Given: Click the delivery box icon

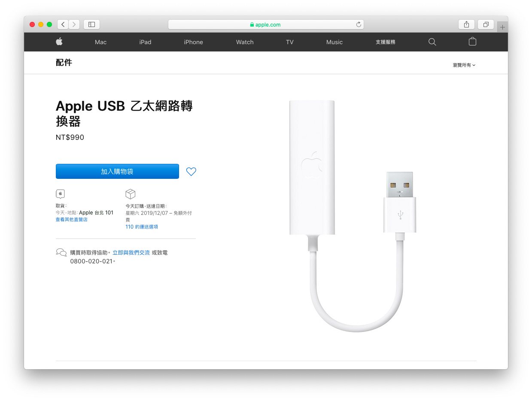Looking at the screenshot, I should pyautogui.click(x=131, y=194).
